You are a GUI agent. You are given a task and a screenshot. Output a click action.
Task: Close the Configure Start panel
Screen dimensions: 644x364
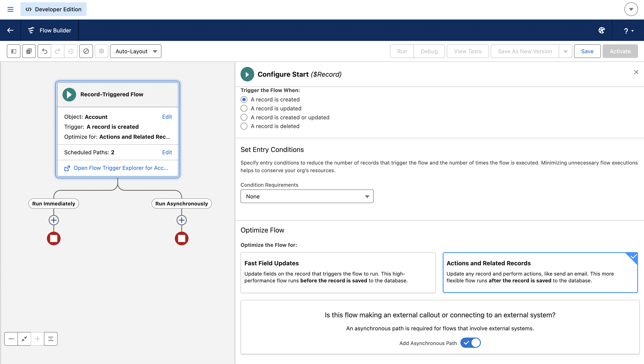pyautogui.click(x=636, y=72)
